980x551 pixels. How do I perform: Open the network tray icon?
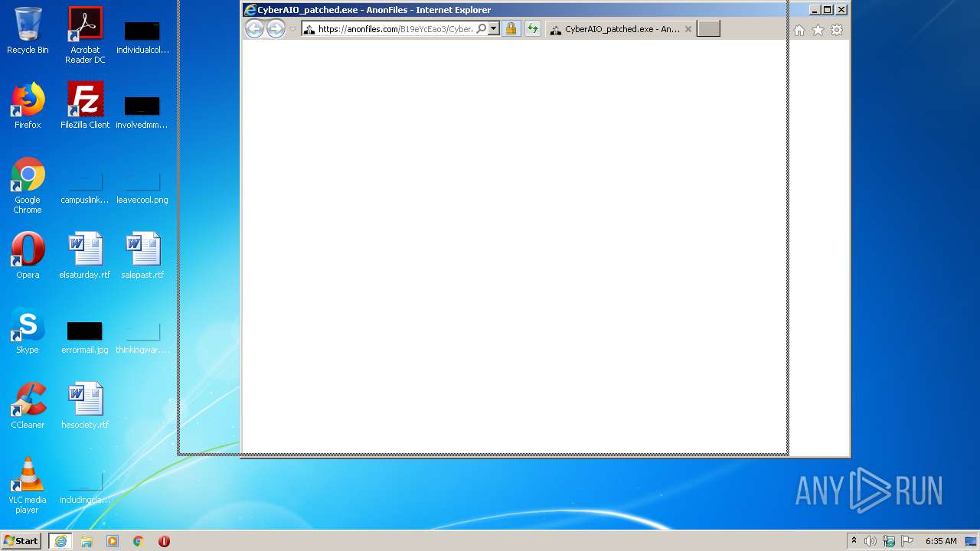(889, 541)
